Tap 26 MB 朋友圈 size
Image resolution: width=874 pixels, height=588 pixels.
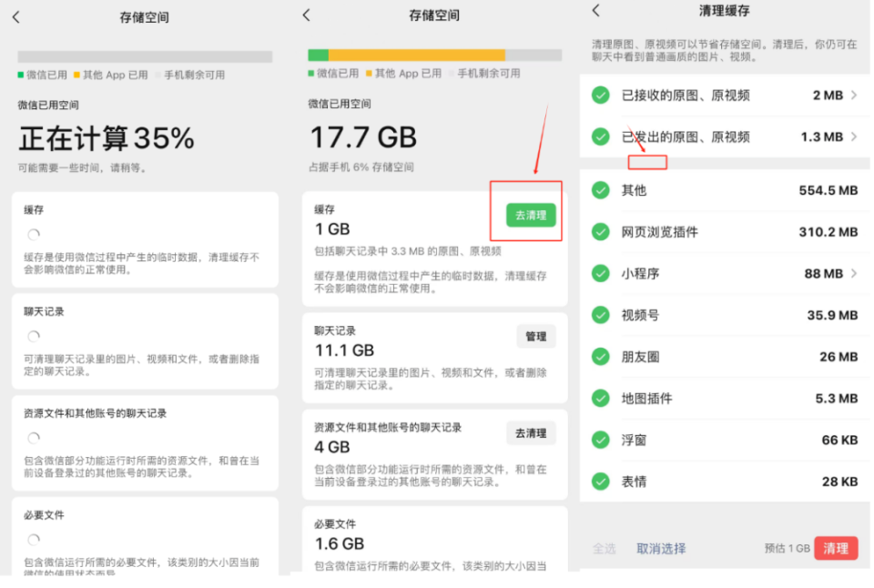[838, 357]
